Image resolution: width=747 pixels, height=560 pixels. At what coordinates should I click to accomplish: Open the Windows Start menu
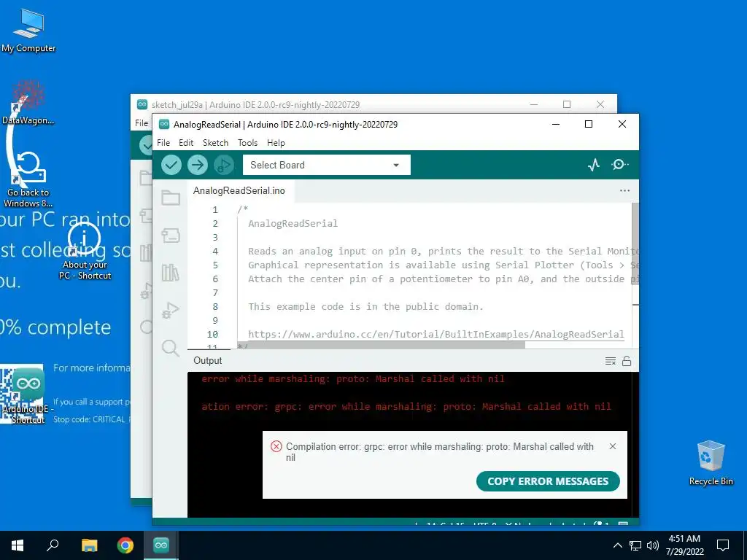pyautogui.click(x=18, y=545)
